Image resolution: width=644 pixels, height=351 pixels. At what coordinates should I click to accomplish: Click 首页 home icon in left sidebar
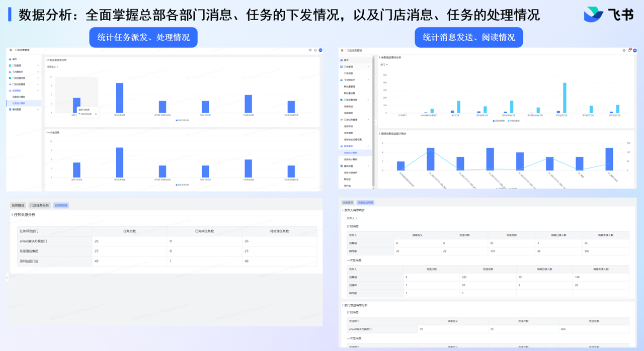click(x=10, y=59)
